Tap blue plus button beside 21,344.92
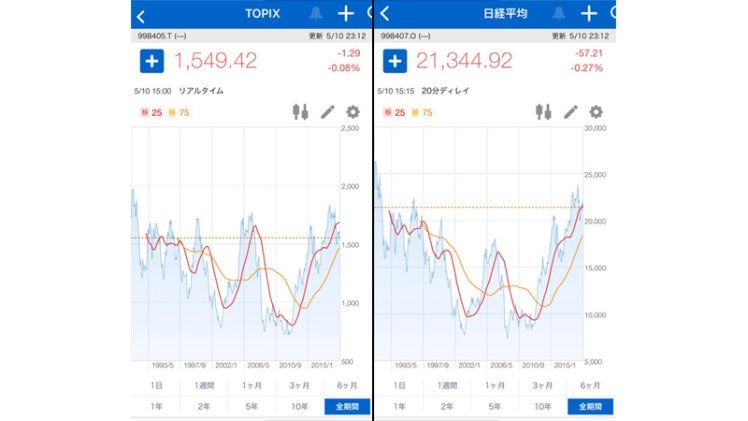 (395, 61)
